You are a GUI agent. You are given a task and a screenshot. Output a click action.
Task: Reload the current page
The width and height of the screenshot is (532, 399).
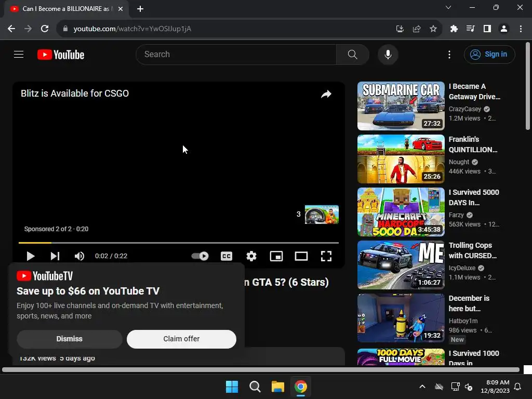45,29
